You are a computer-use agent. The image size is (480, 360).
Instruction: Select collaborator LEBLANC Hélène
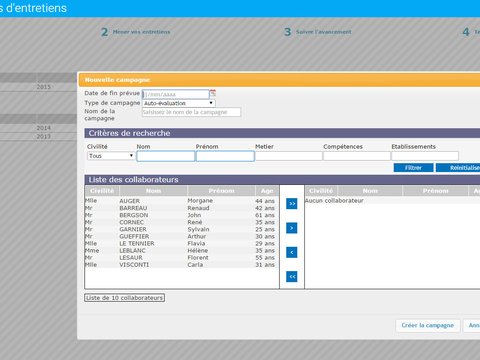tap(182, 250)
